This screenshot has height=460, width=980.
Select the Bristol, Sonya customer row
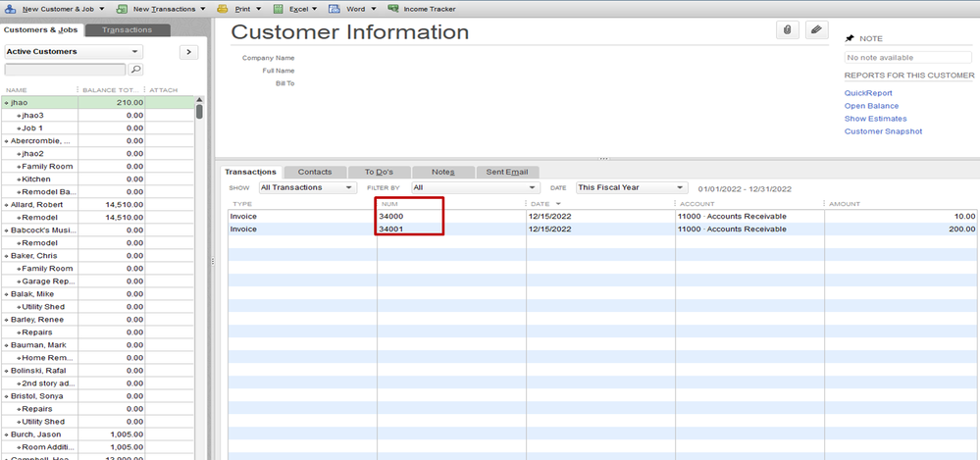click(x=97, y=396)
